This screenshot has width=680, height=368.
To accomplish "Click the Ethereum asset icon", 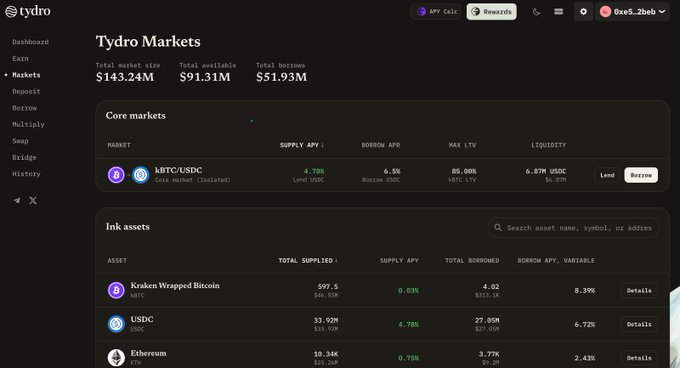I will [x=116, y=358].
